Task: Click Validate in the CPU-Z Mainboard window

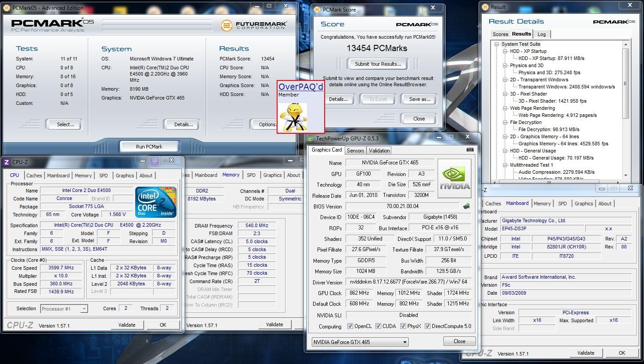Action: [x=586, y=353]
